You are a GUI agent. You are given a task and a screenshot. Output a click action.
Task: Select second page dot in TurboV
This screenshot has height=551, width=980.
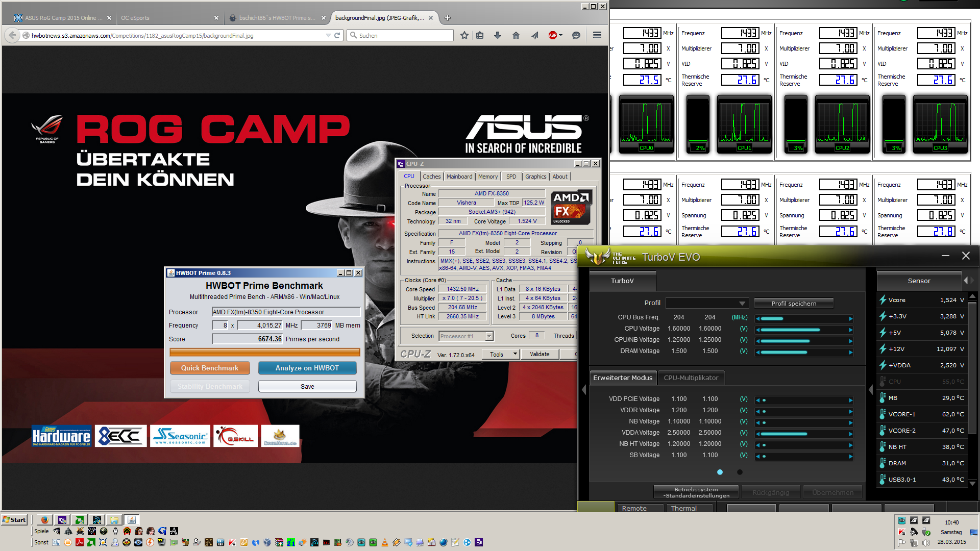point(740,472)
